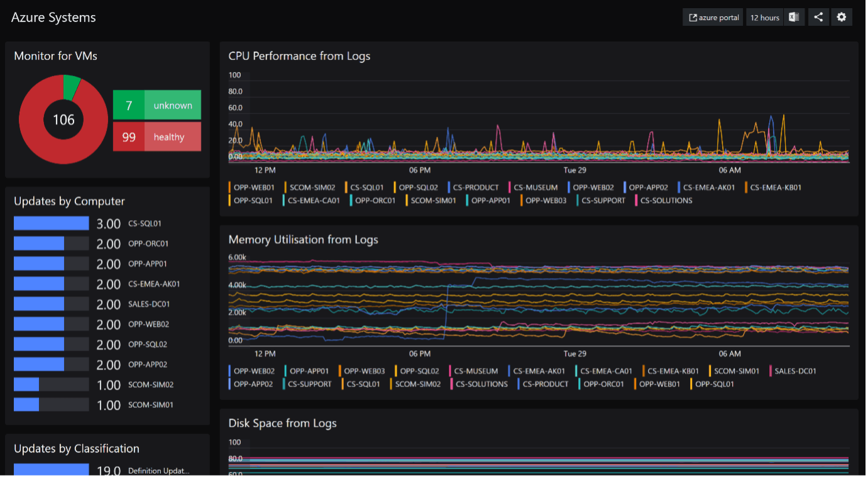
Task: Toggle CS-EMEA-CA01 series in CPU Performance legend
Action: click(x=312, y=201)
